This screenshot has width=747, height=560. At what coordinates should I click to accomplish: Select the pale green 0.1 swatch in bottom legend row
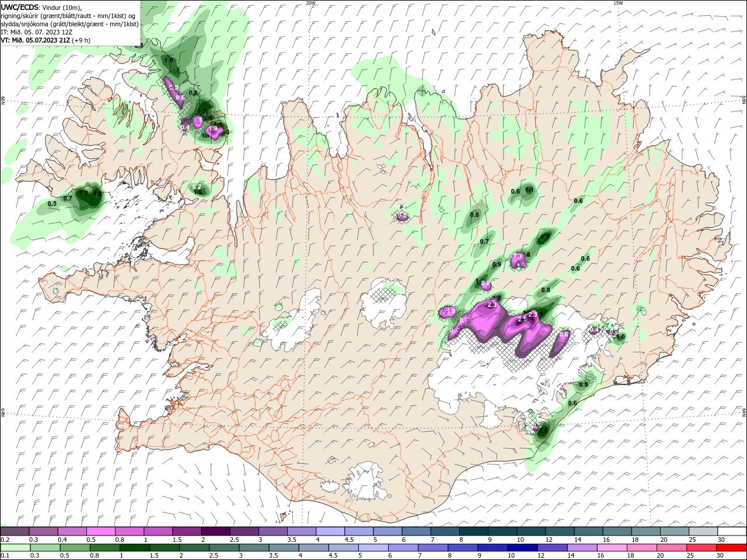pos(15,548)
